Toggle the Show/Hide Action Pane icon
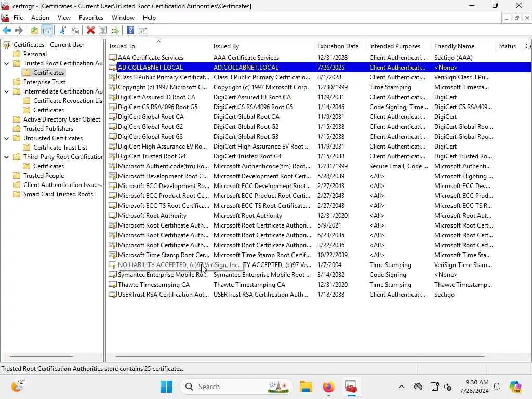Viewport: 532px width, 399px height. point(143,31)
